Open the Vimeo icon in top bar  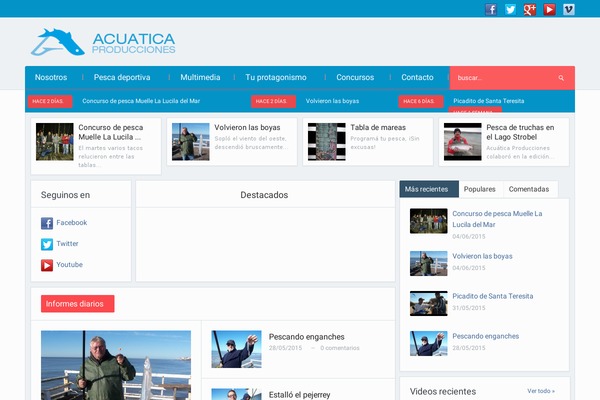(x=569, y=9)
